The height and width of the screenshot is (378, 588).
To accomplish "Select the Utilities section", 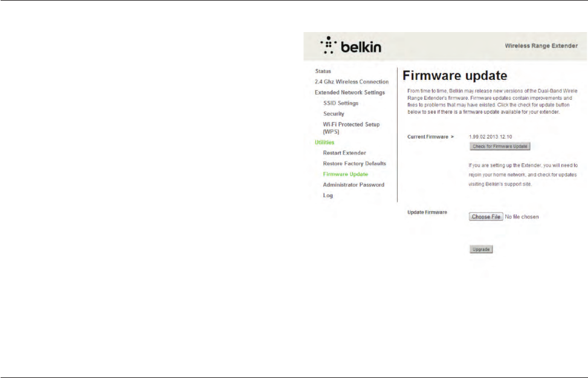I will point(325,142).
